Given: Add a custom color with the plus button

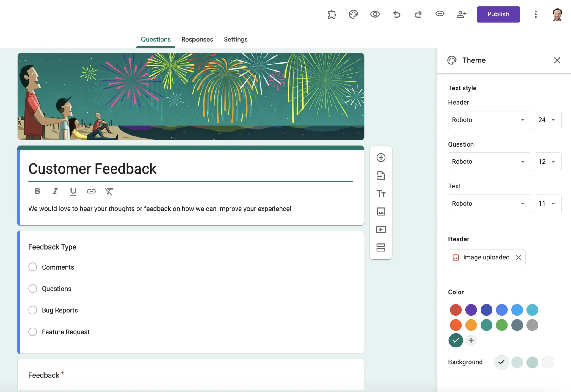Looking at the screenshot, I should pyautogui.click(x=471, y=340).
